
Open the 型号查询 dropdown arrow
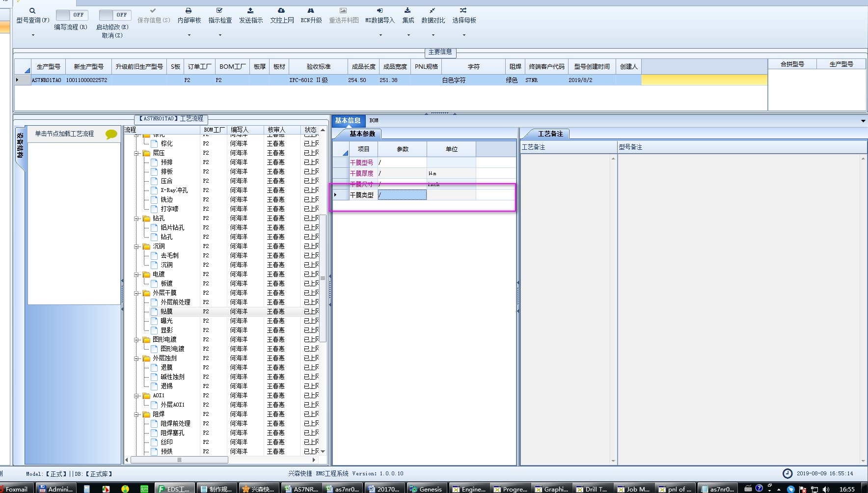tap(33, 35)
